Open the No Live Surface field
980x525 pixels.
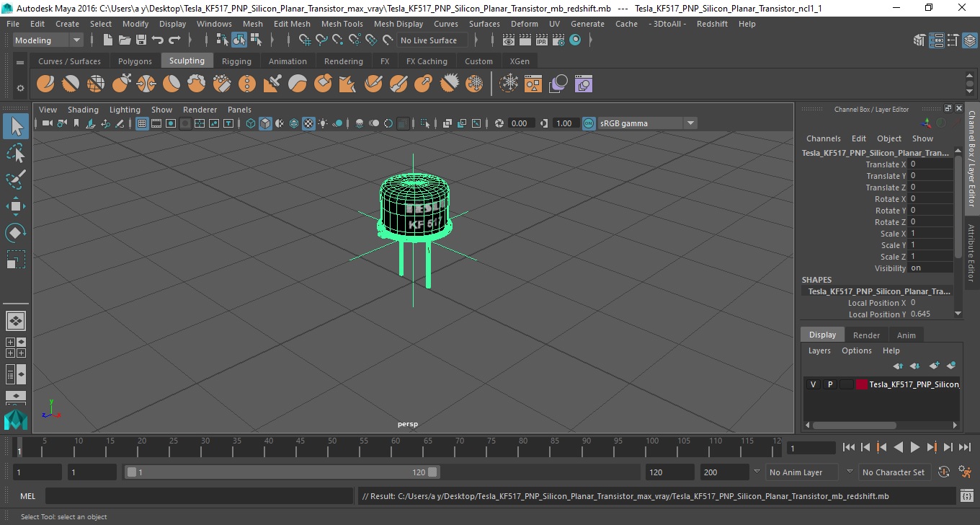pos(433,40)
